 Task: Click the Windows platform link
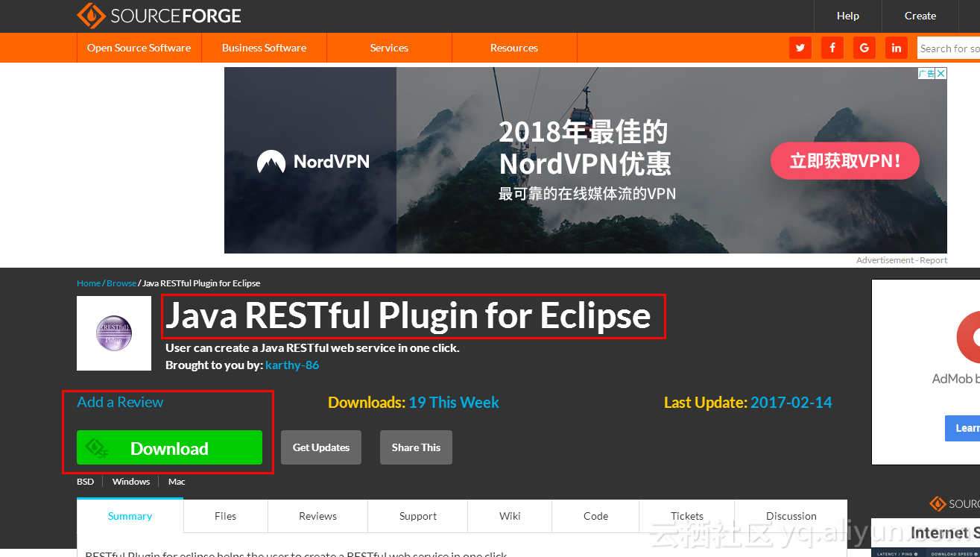[131, 482]
